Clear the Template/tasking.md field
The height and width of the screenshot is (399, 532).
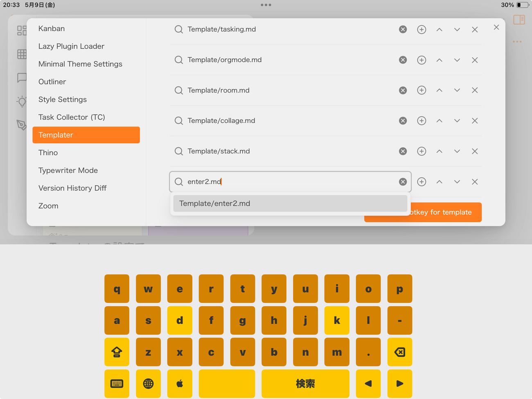point(403,29)
